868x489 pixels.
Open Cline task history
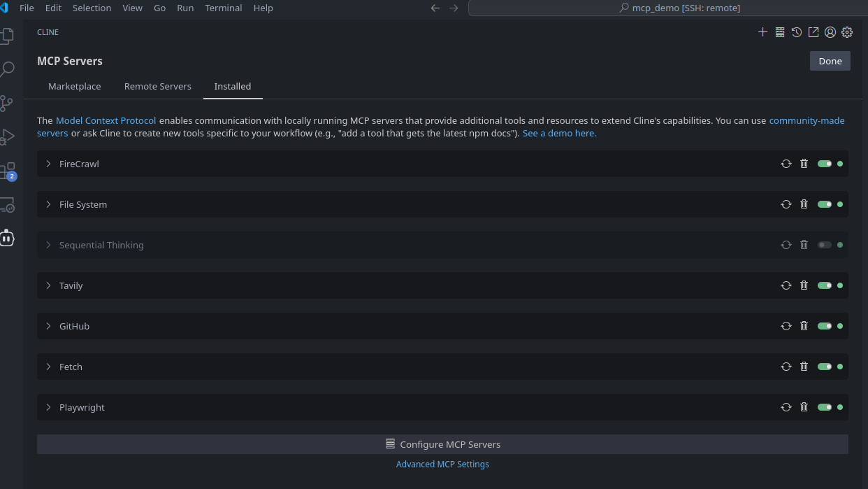click(797, 32)
